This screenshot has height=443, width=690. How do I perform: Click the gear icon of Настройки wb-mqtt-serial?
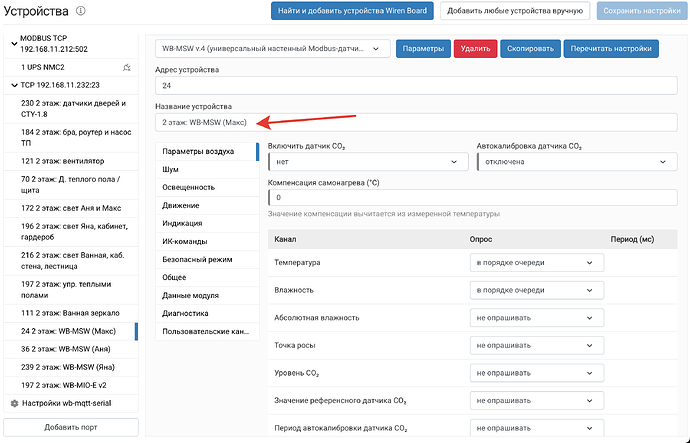point(14,403)
